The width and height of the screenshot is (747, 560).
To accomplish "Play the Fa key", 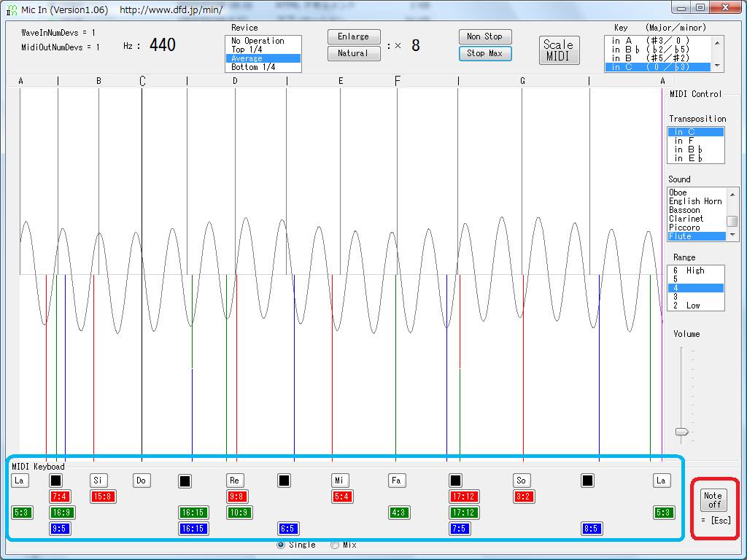I will pyautogui.click(x=396, y=481).
